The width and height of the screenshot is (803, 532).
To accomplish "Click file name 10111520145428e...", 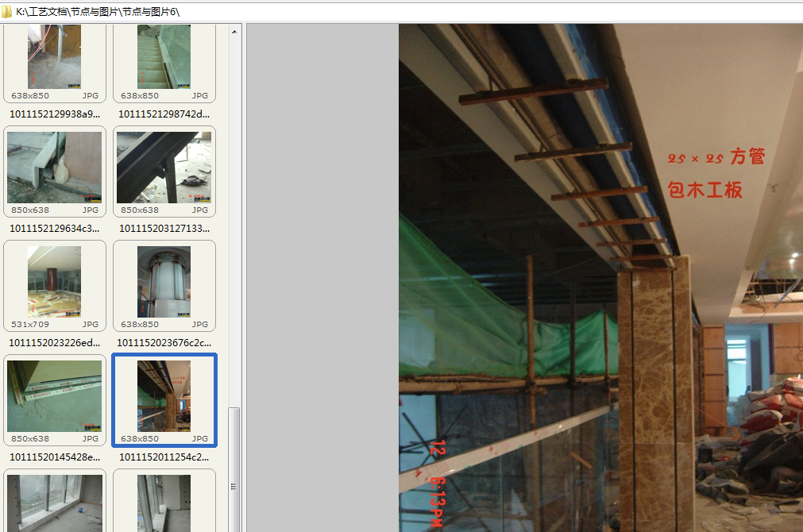I will (55, 457).
